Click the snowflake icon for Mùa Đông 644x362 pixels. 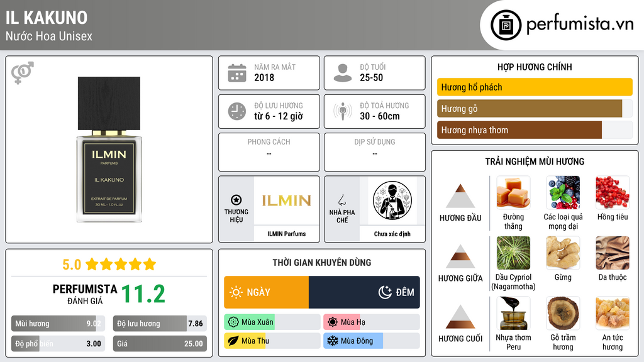(x=333, y=341)
